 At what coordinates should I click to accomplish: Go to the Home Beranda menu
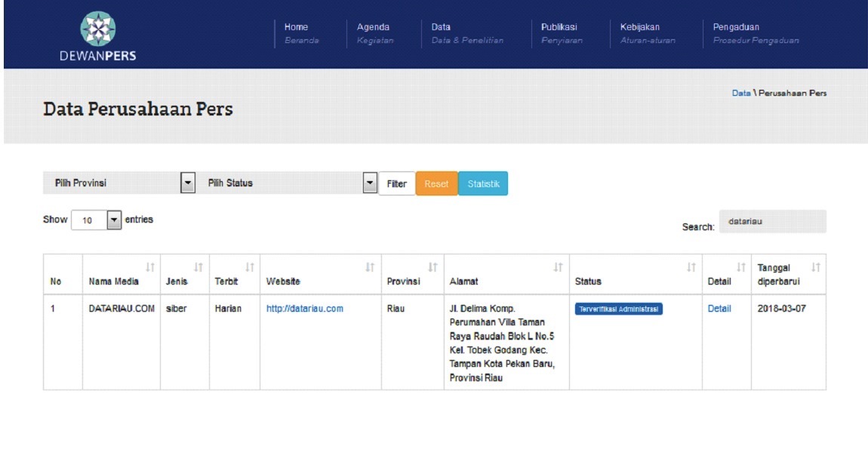click(x=300, y=33)
